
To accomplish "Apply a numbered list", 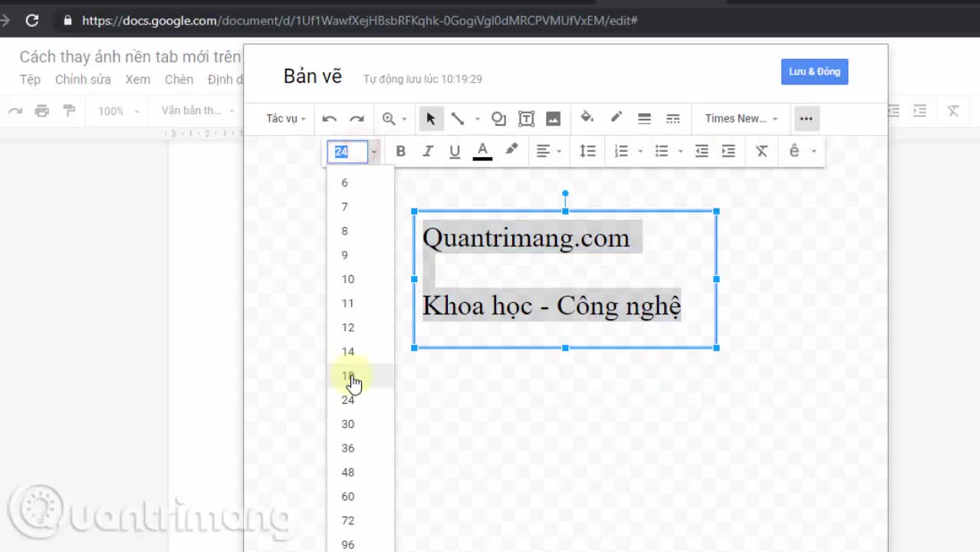I will [622, 151].
